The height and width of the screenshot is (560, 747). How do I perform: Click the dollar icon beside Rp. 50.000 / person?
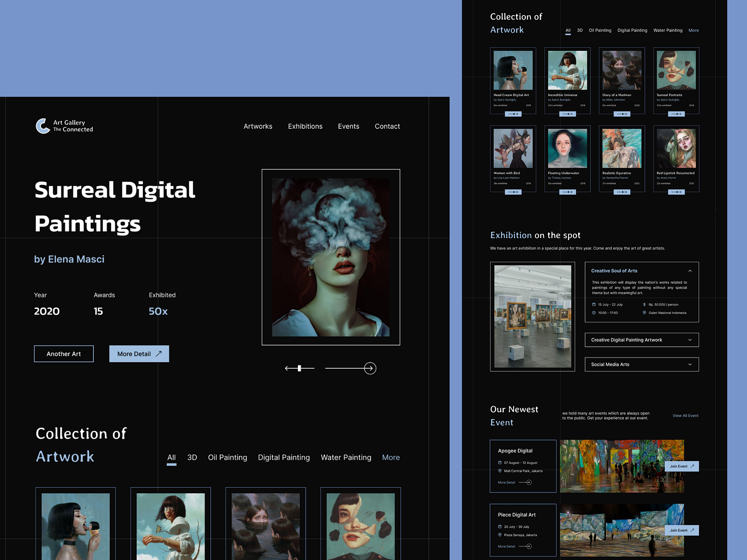click(644, 304)
